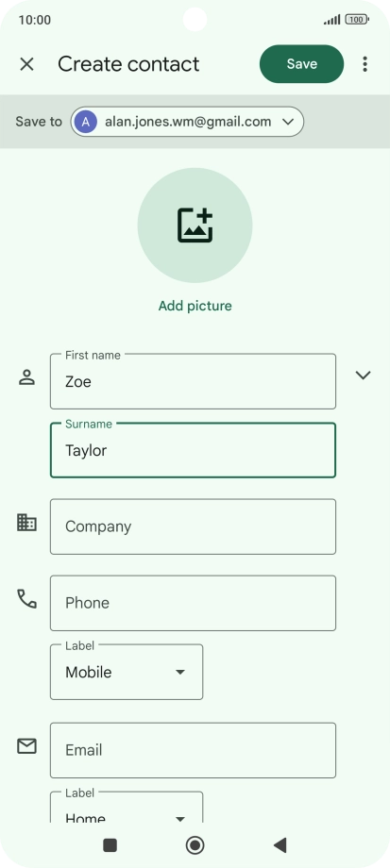Tap the add picture image icon
Image resolution: width=390 pixels, height=868 pixels.
point(195,225)
